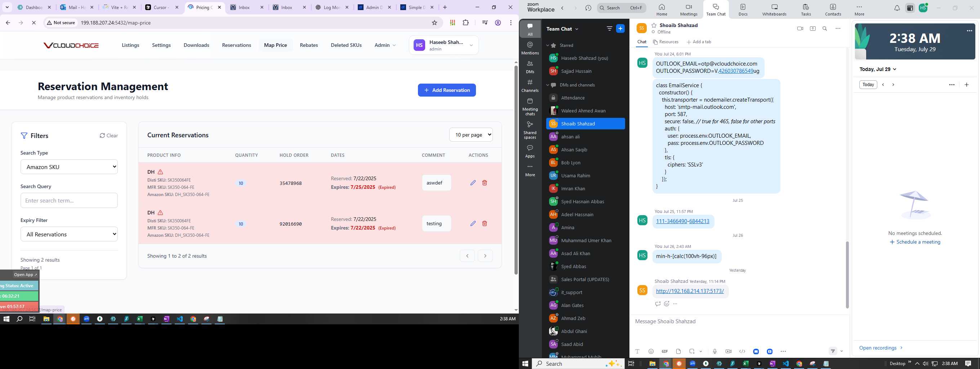
Task: Search within Shoaib Shahzad chat
Action: coord(825,28)
